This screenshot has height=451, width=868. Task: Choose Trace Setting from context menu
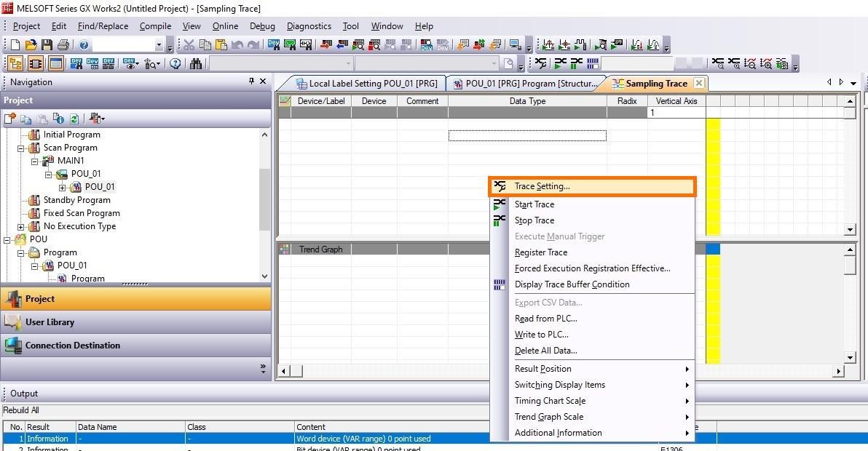pos(592,186)
